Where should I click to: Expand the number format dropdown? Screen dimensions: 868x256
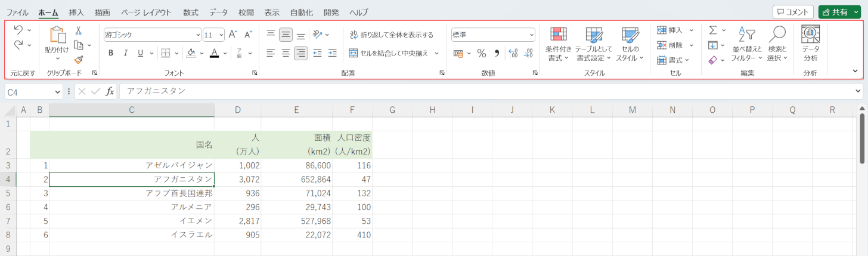click(531, 35)
